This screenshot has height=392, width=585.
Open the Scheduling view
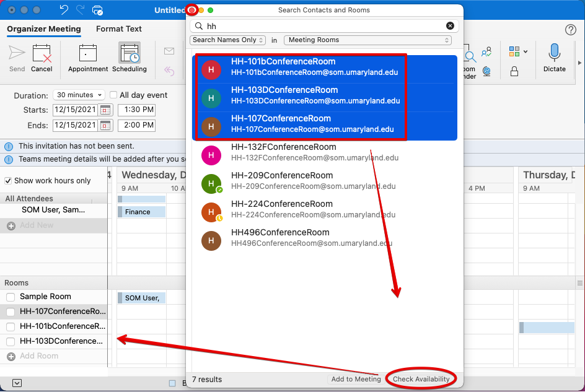pos(130,58)
